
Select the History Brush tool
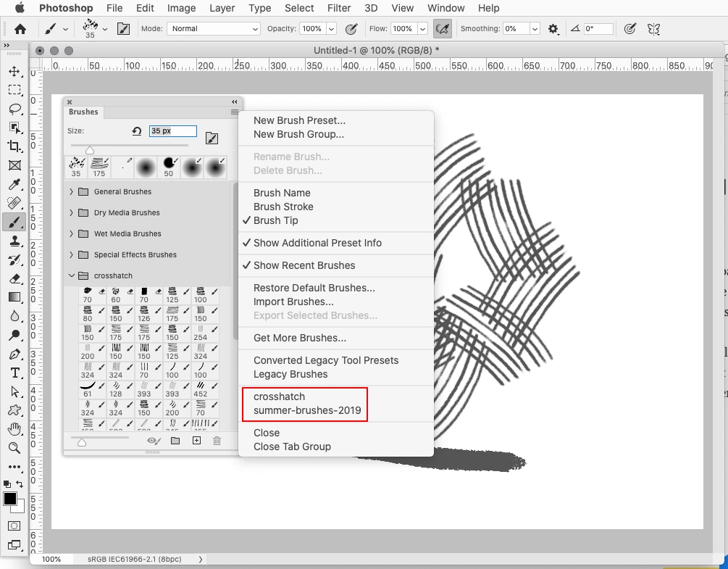tap(14, 259)
